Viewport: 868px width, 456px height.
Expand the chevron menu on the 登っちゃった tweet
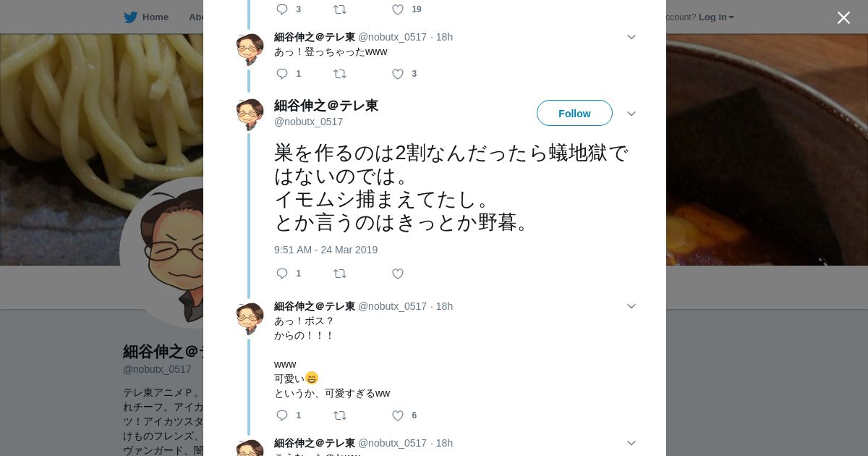click(631, 37)
